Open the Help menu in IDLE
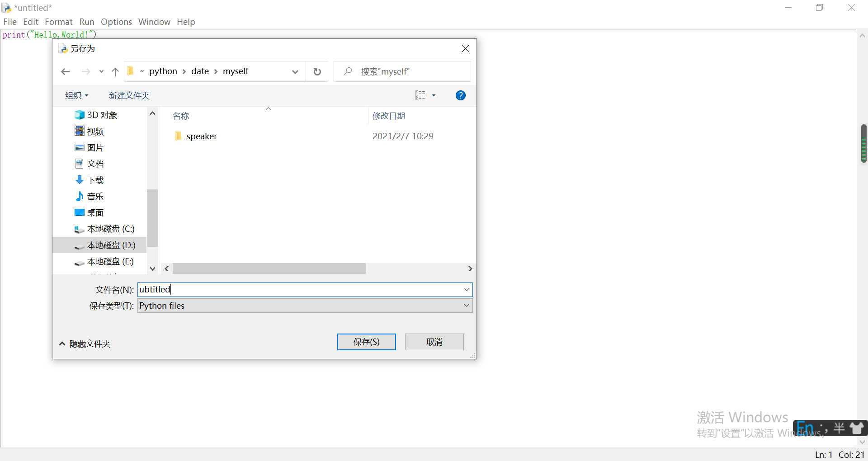This screenshot has width=868, height=461. tap(186, 22)
